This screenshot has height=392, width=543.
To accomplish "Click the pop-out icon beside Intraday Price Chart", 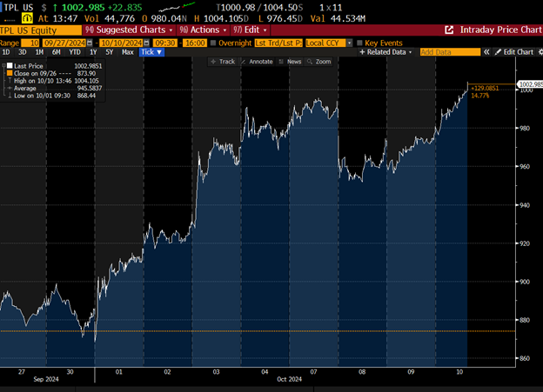I will click(x=449, y=30).
